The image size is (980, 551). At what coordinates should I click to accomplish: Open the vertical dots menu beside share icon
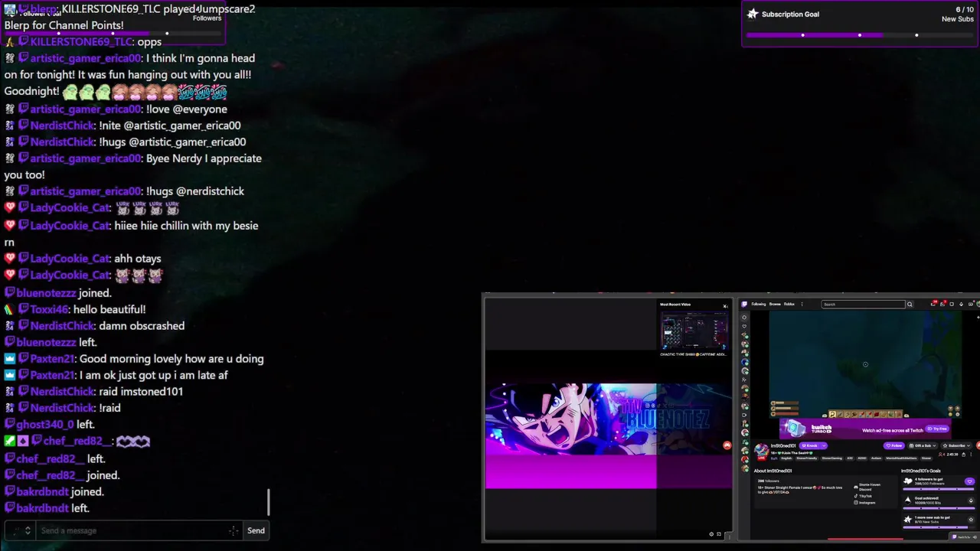coord(971,455)
